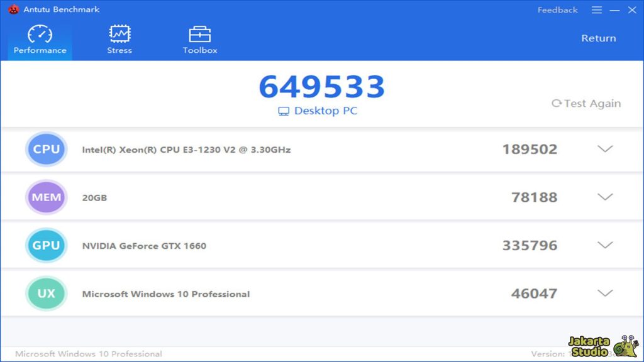Open the Toolbox tab

pos(200,40)
